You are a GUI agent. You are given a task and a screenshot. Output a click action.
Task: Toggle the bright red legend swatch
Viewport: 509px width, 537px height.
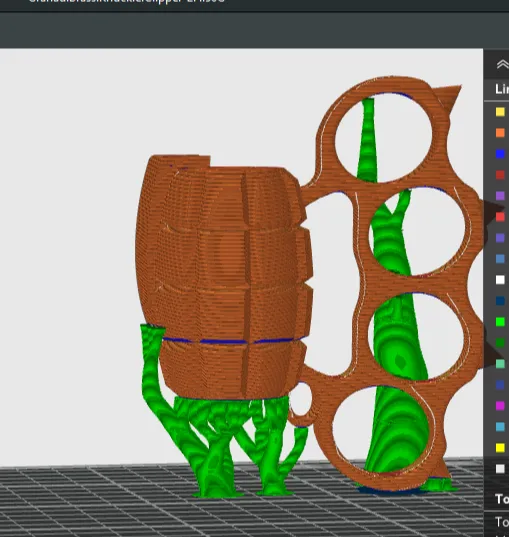[500, 217]
